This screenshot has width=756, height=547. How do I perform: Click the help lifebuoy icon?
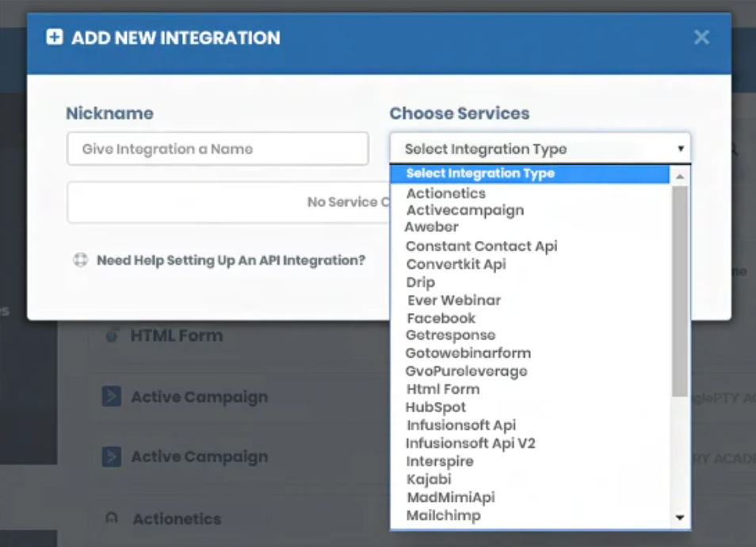80,260
